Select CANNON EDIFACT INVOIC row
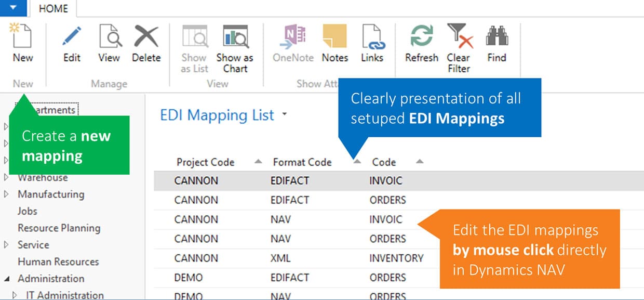 399,181
